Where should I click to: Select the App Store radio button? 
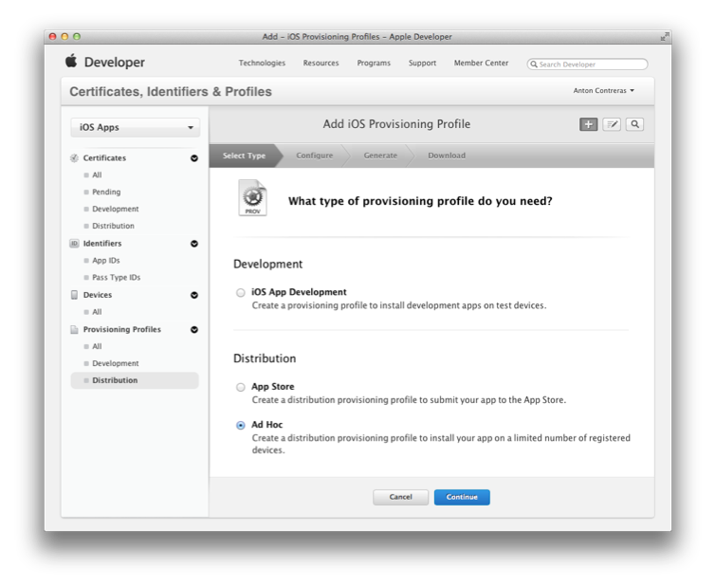tap(241, 387)
